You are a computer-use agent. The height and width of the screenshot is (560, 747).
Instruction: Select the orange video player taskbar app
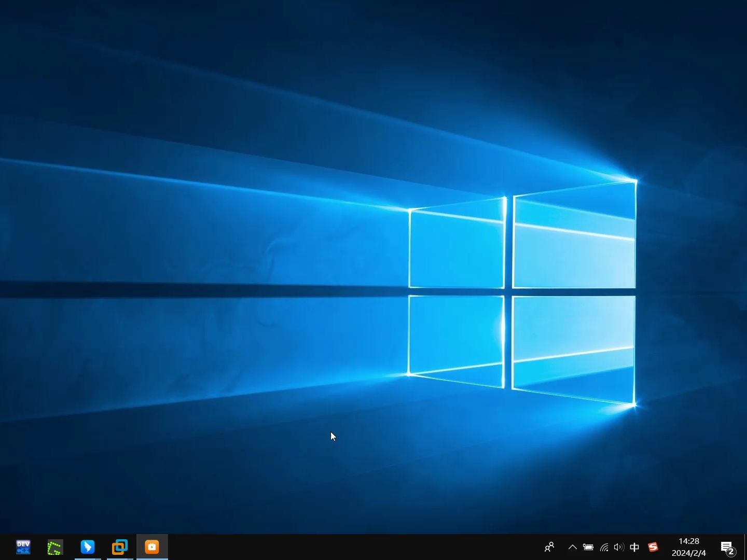coord(152,547)
